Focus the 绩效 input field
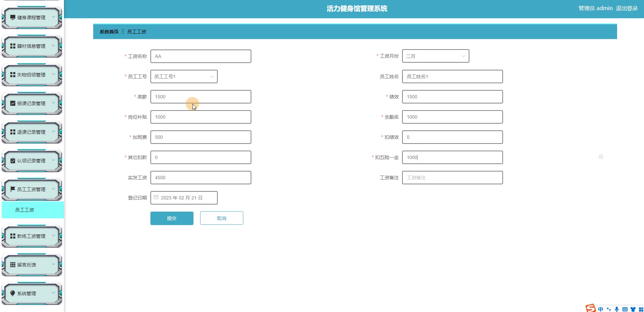 coord(452,97)
